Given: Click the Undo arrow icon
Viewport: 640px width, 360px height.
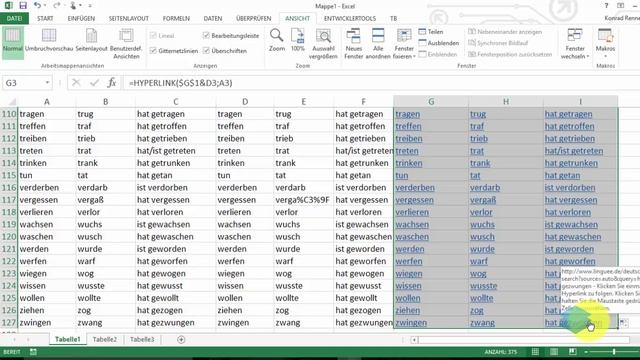Looking at the screenshot, I should coord(38,6).
